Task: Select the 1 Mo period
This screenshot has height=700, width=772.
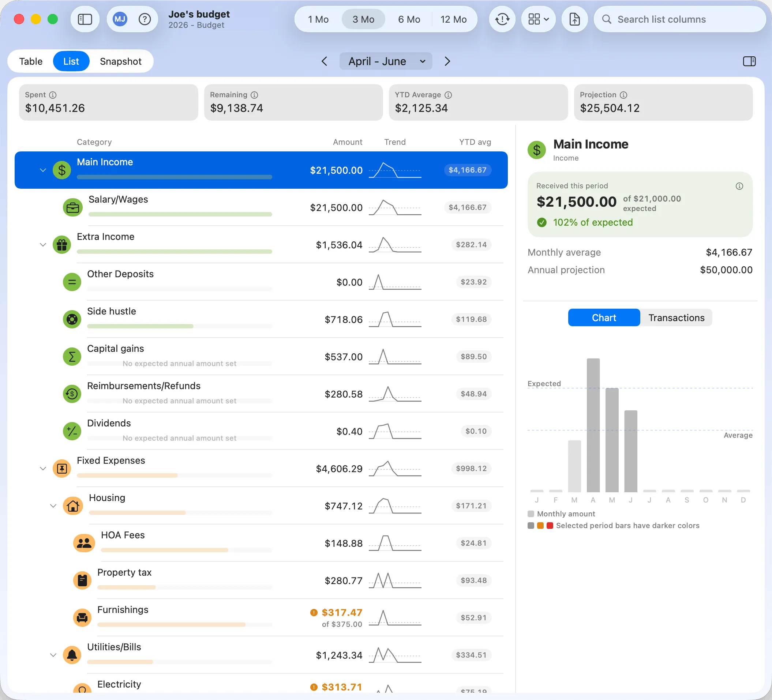Action: pos(318,19)
